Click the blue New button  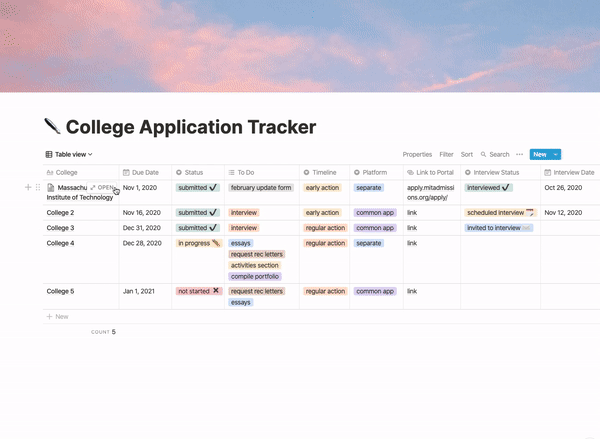coord(540,154)
